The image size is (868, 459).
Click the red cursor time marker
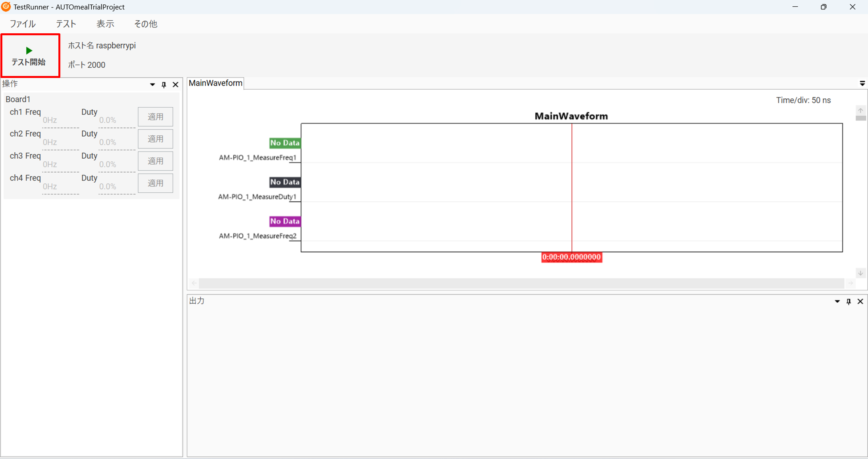[x=571, y=257]
